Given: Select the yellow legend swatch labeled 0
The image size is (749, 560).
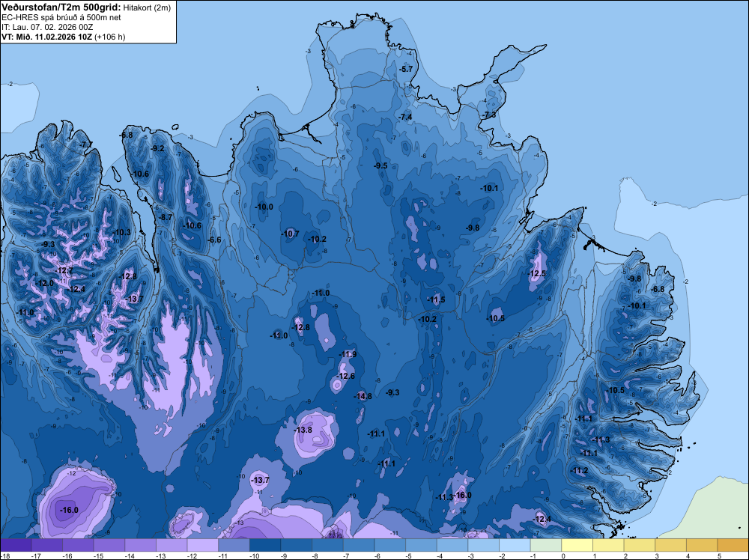Looking at the screenshot, I should point(577,545).
